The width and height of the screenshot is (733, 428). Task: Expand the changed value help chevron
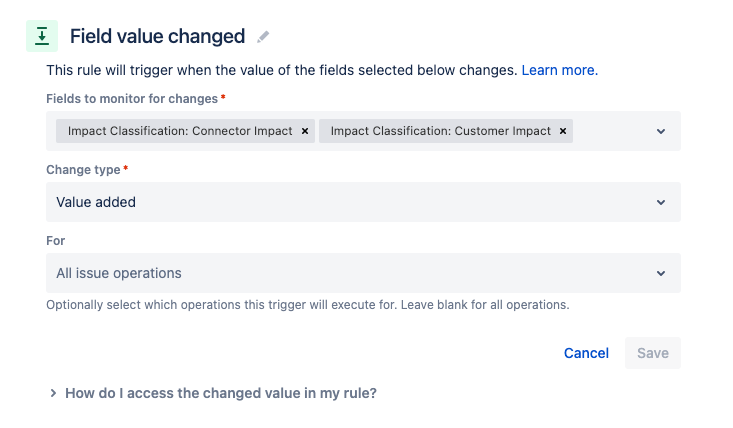[x=53, y=393]
